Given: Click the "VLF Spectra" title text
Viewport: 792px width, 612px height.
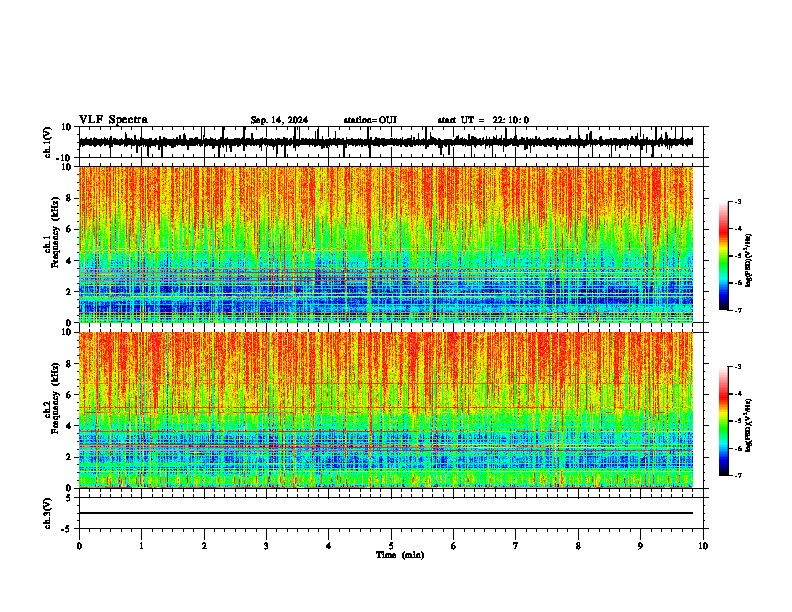Looking at the screenshot, I should tap(113, 120).
